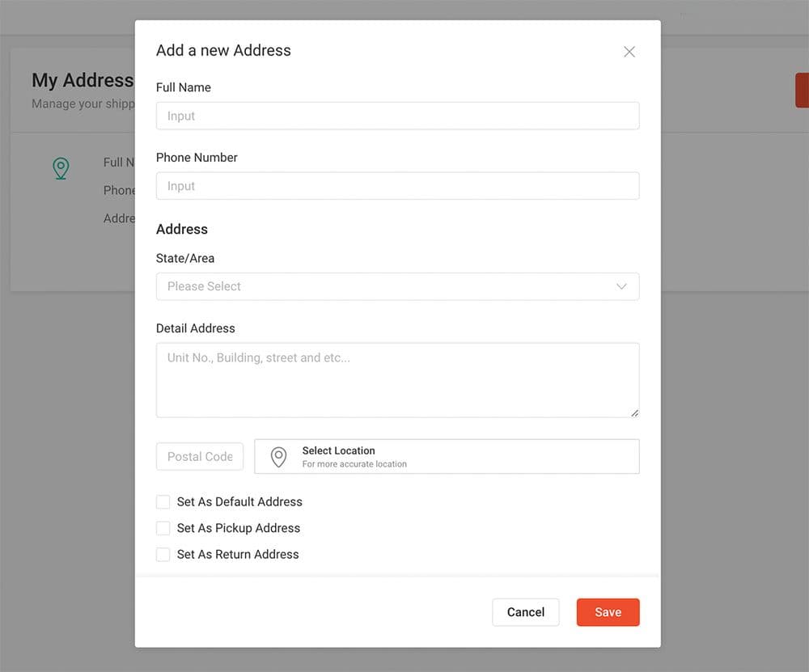Click the My Address page heading

pyautogui.click(x=83, y=81)
